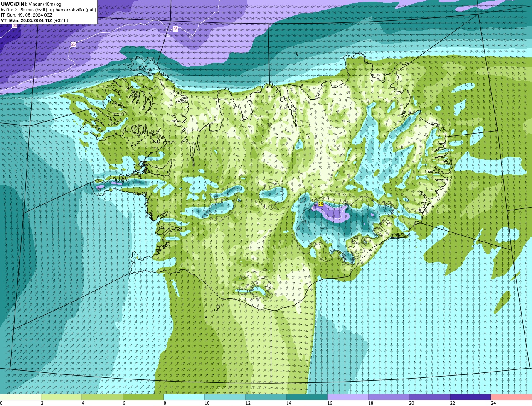This screenshot has width=532, height=406.
Task: Click the dark indigo 22–24 m/s legend swatch
Action: click(470, 397)
